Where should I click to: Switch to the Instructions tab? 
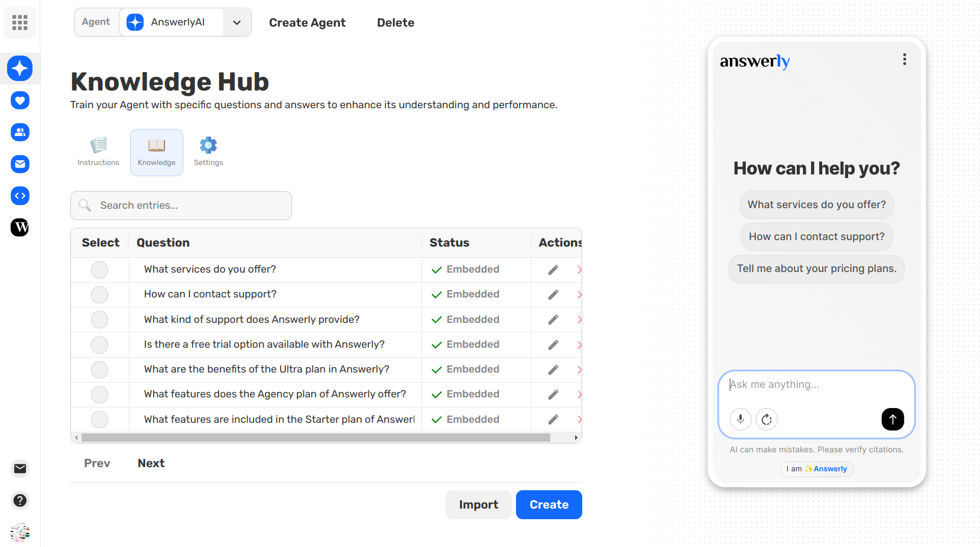pyautogui.click(x=98, y=152)
